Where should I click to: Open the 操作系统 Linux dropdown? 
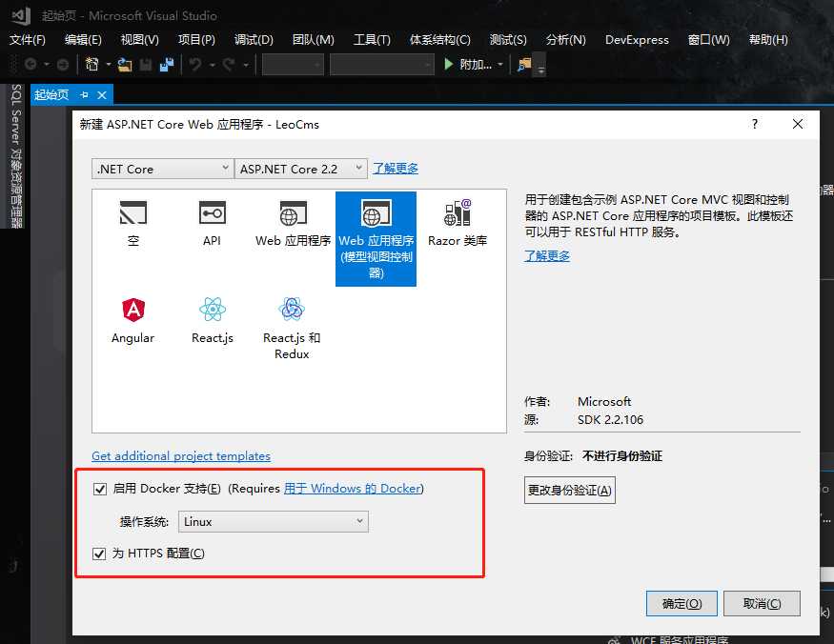tap(273, 522)
